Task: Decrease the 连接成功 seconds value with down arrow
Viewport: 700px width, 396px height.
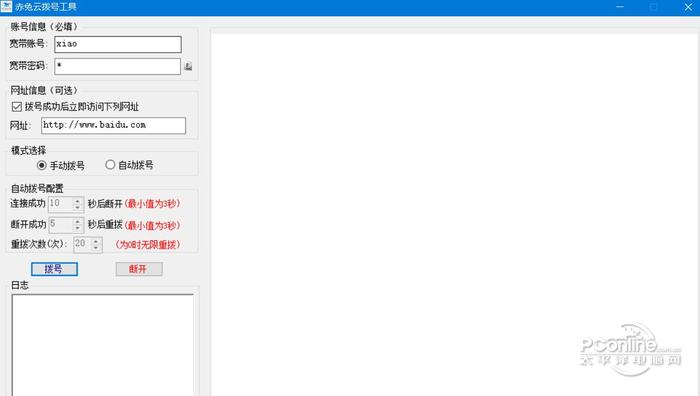Action: click(78, 208)
